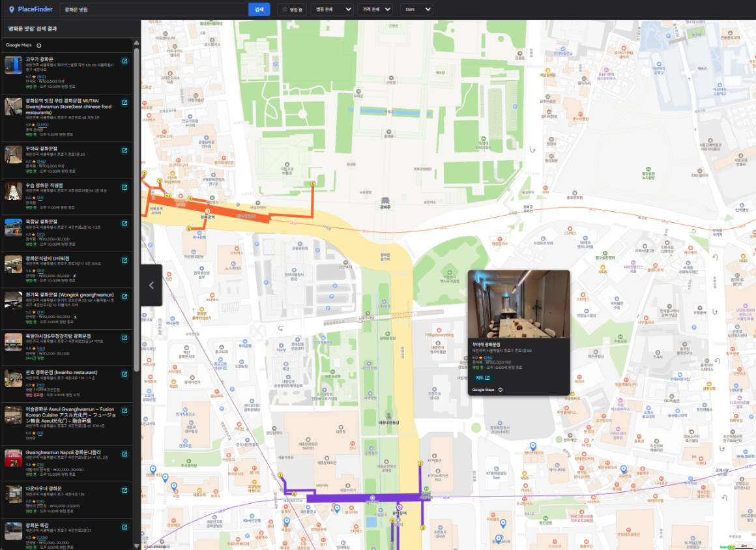Open the Dark theme selector dropdown
The image size is (756, 550).
tap(416, 9)
